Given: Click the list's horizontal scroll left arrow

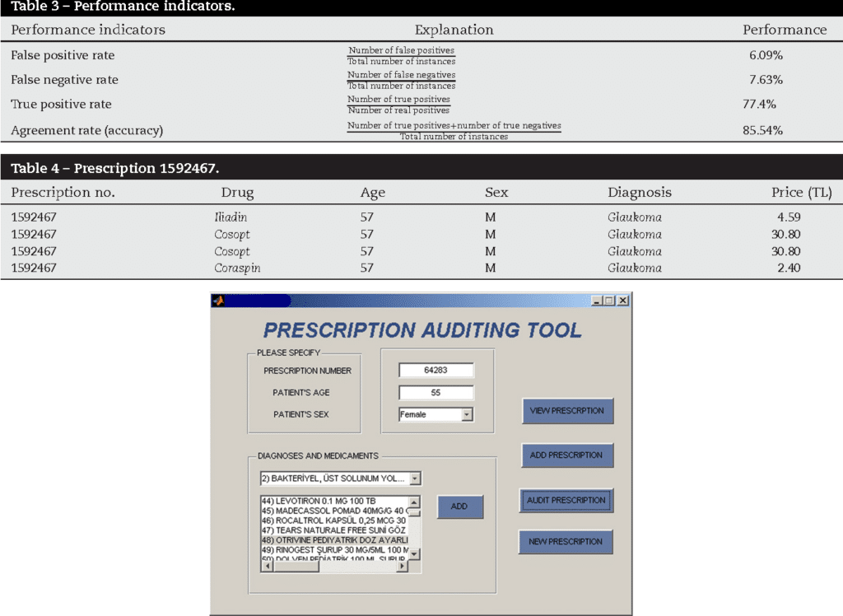Looking at the screenshot, I should click(x=268, y=567).
